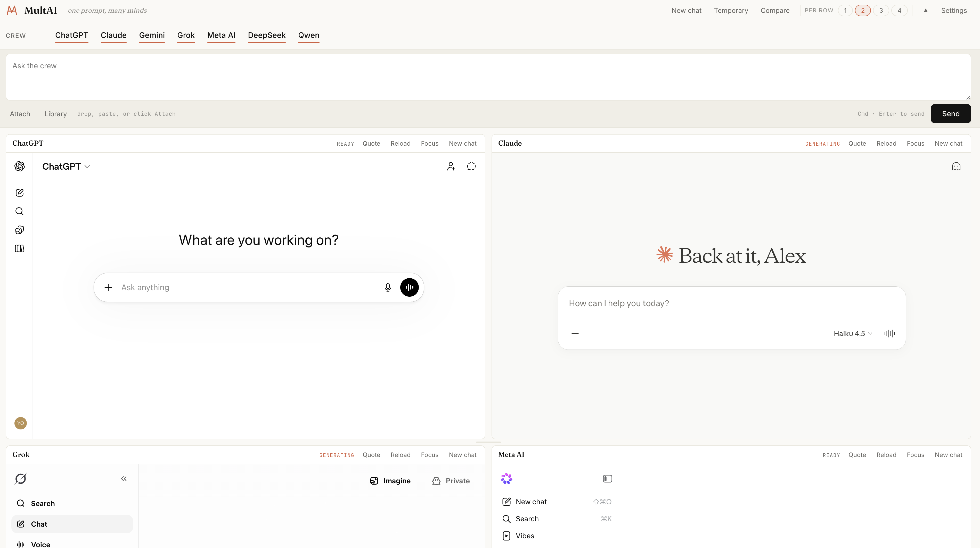Select Chat in Grok sidebar

[x=72, y=524]
